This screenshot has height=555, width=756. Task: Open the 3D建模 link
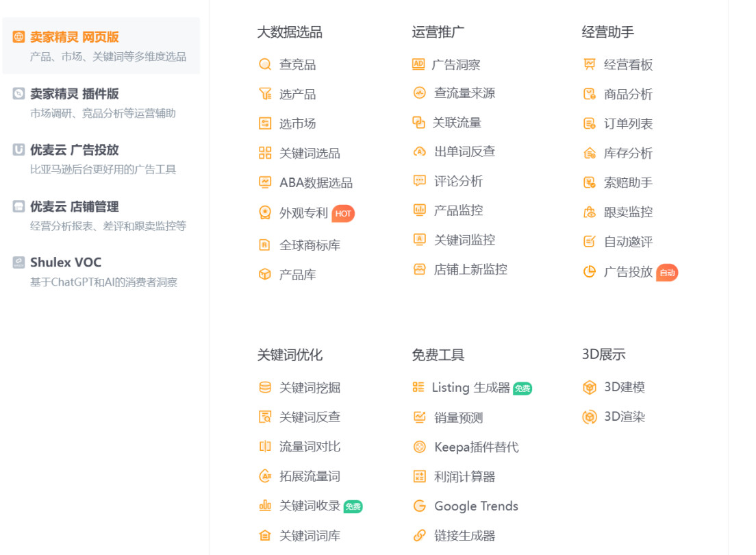(x=625, y=387)
